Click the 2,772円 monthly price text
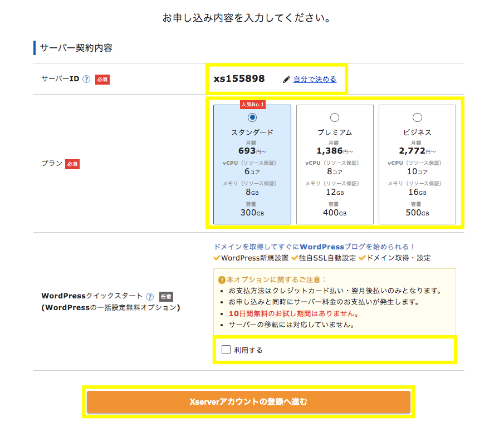This screenshot has height=432, width=504. click(417, 151)
